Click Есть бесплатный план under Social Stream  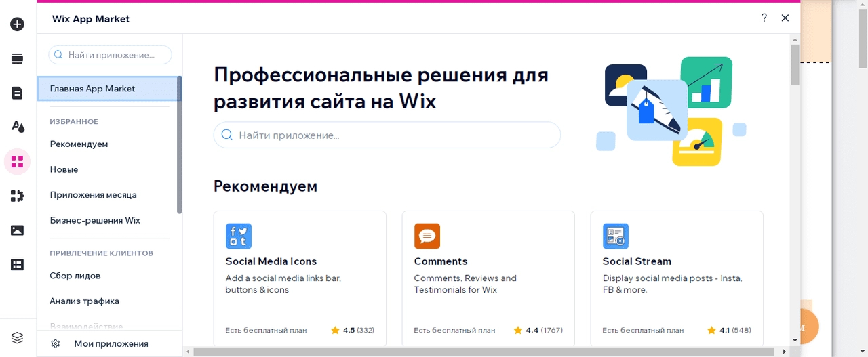click(x=643, y=331)
